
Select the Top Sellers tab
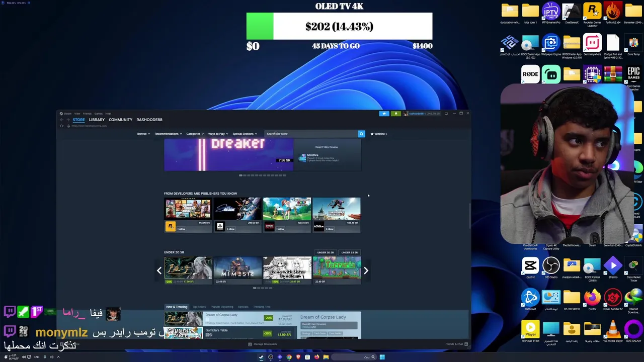pos(199,307)
